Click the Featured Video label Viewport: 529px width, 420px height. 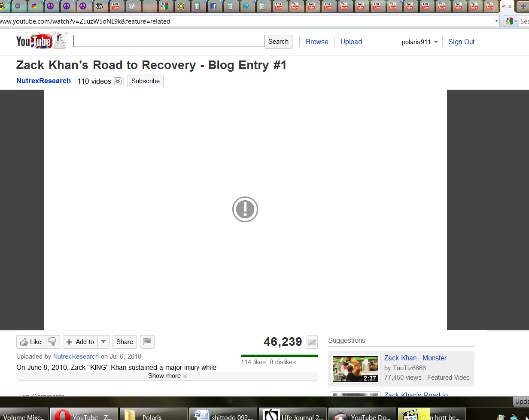pyautogui.click(x=448, y=378)
